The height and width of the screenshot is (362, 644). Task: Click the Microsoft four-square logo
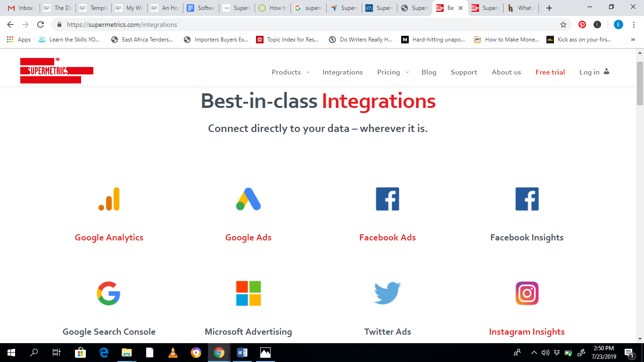248,293
